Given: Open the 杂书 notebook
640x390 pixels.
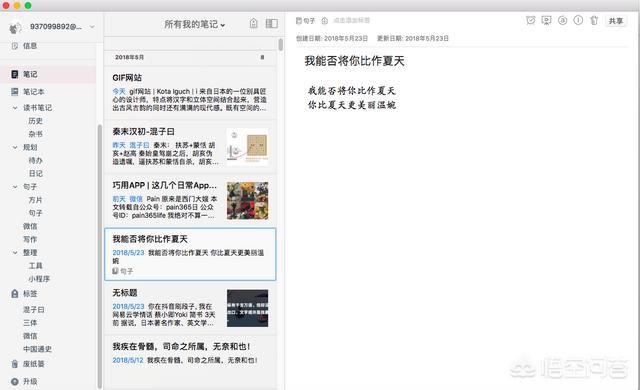Looking at the screenshot, I should click(36, 134).
